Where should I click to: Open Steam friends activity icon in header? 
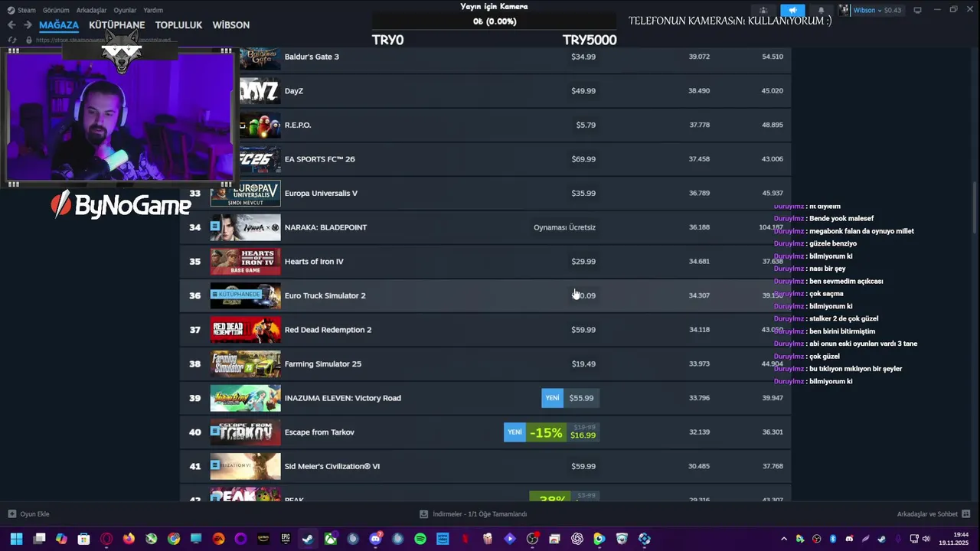(763, 11)
